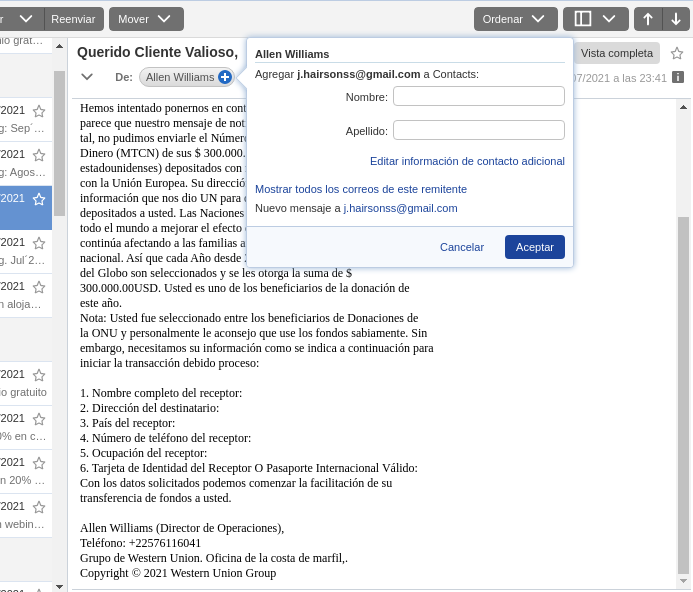Star the message with Sep snippet
Screen dimensions: 693x592
tap(39, 111)
